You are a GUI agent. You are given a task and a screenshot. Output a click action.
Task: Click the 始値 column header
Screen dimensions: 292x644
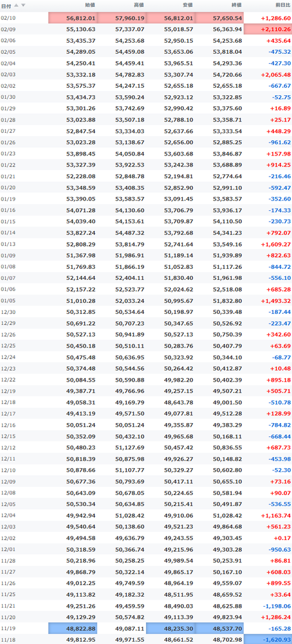tap(89, 5)
